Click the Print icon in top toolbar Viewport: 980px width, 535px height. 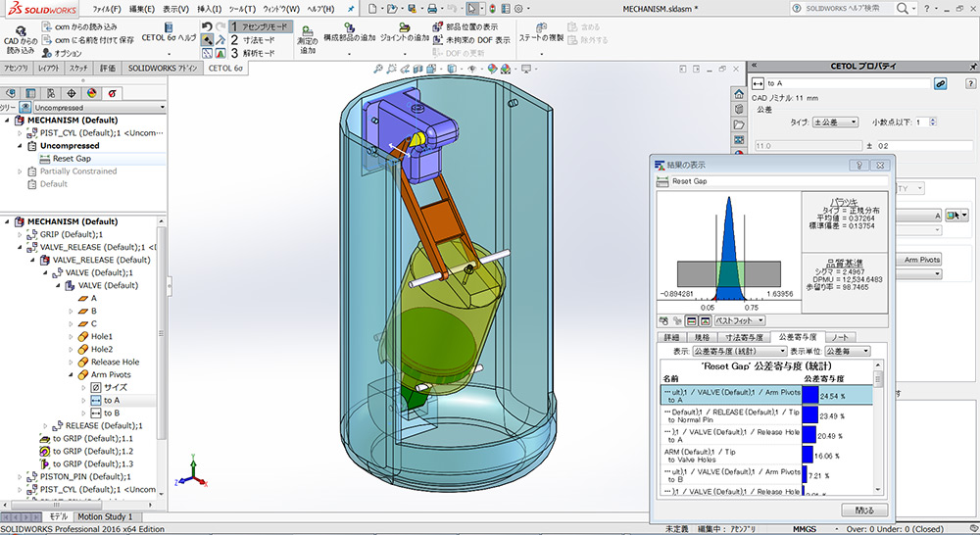coord(432,9)
